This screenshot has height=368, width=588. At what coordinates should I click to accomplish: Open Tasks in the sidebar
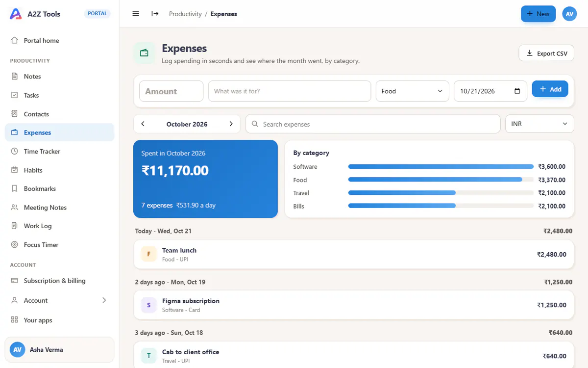click(x=59, y=95)
